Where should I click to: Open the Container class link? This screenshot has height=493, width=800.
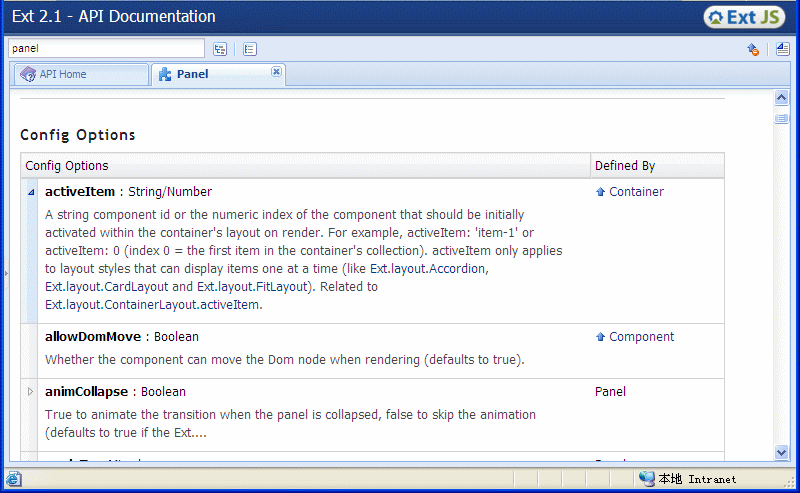(x=636, y=192)
